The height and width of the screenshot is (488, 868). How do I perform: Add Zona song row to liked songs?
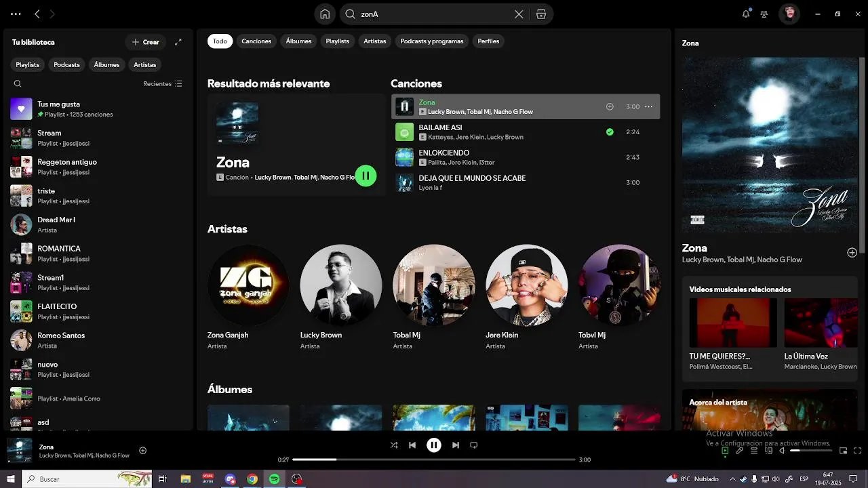click(610, 106)
